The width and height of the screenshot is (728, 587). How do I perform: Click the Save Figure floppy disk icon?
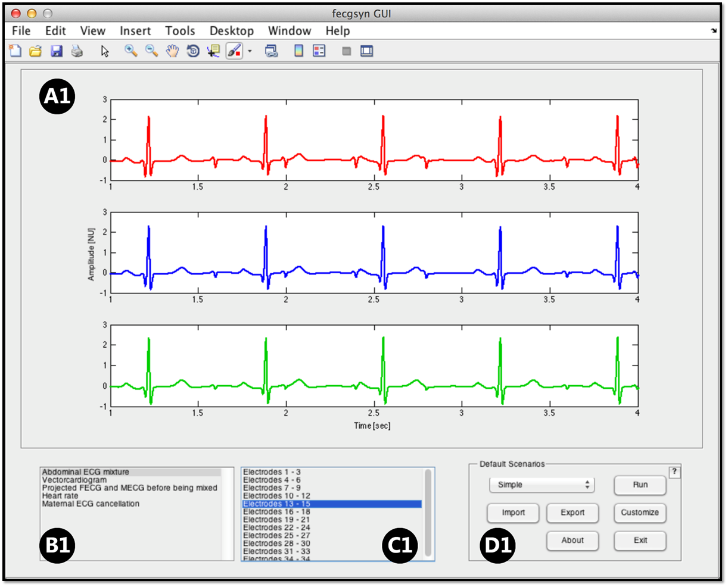pyautogui.click(x=57, y=51)
